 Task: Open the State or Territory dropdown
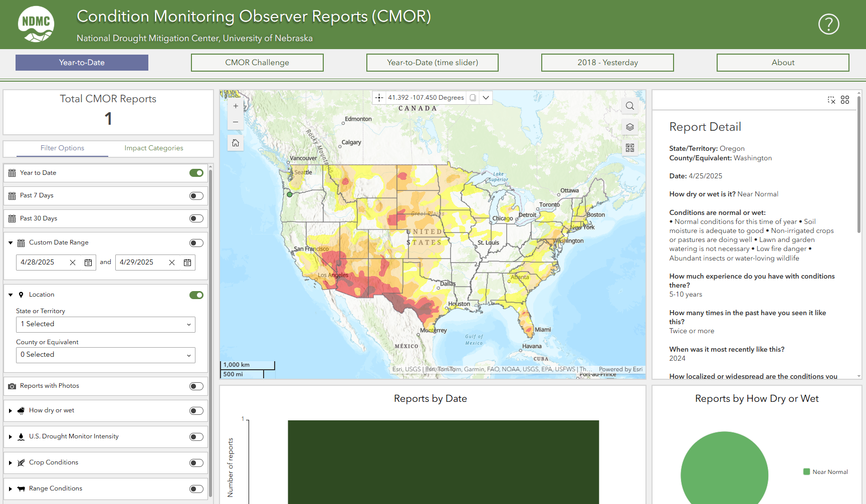pos(106,324)
